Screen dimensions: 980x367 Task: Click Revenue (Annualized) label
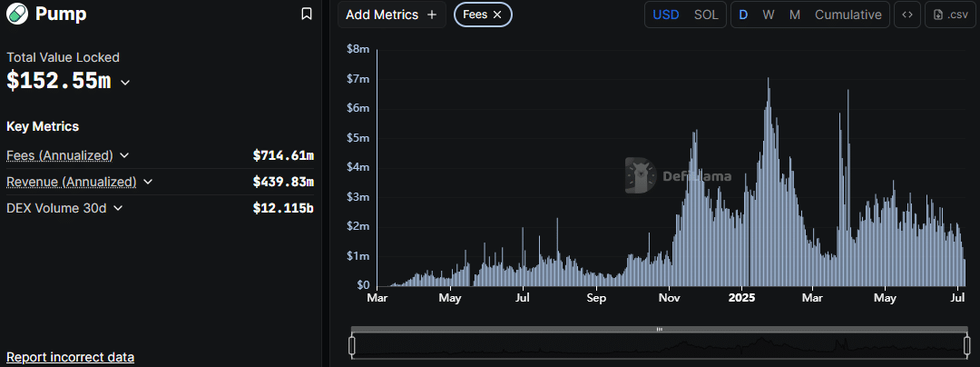point(72,182)
